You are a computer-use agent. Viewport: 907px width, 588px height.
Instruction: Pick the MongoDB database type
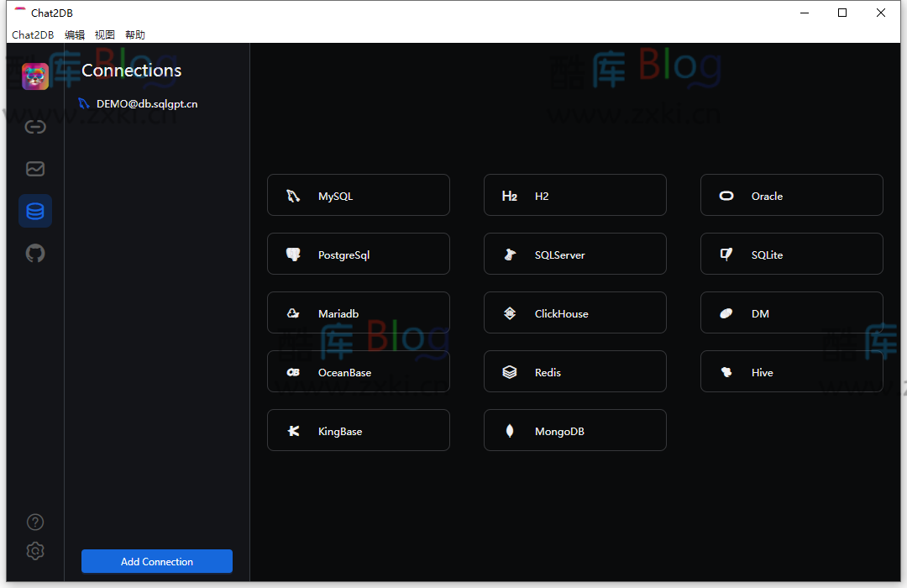coord(574,430)
